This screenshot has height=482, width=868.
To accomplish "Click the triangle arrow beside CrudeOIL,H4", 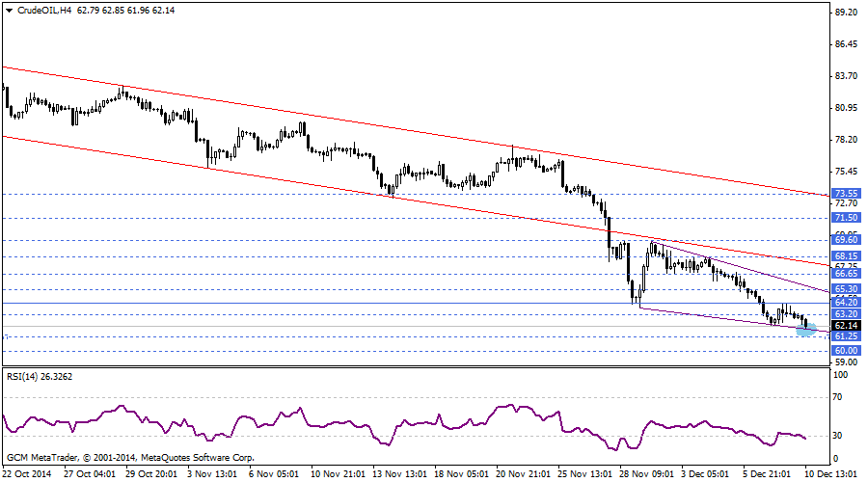I will pyautogui.click(x=7, y=9).
